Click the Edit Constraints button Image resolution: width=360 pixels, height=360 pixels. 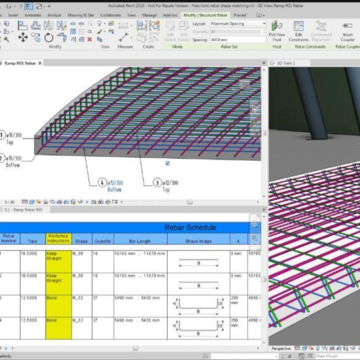point(298,31)
